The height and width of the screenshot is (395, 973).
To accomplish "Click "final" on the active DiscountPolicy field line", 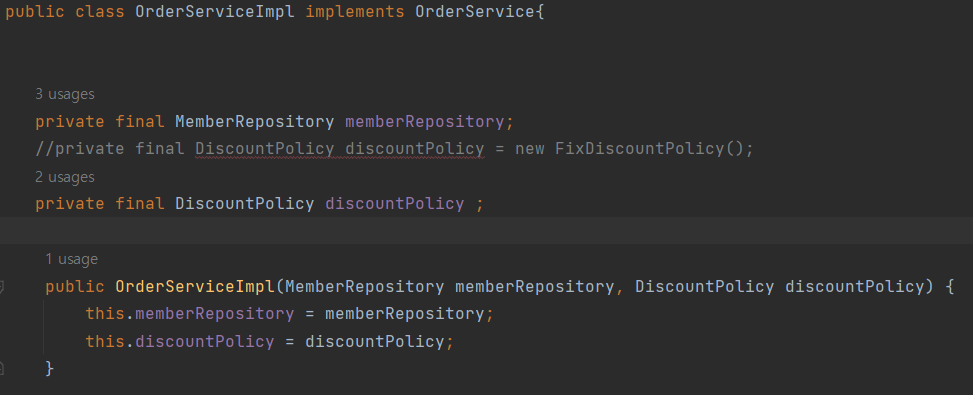I will pyautogui.click(x=140, y=204).
